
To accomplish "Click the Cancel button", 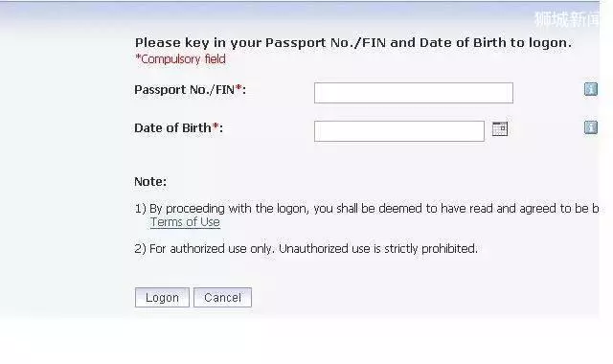I will [x=222, y=298].
